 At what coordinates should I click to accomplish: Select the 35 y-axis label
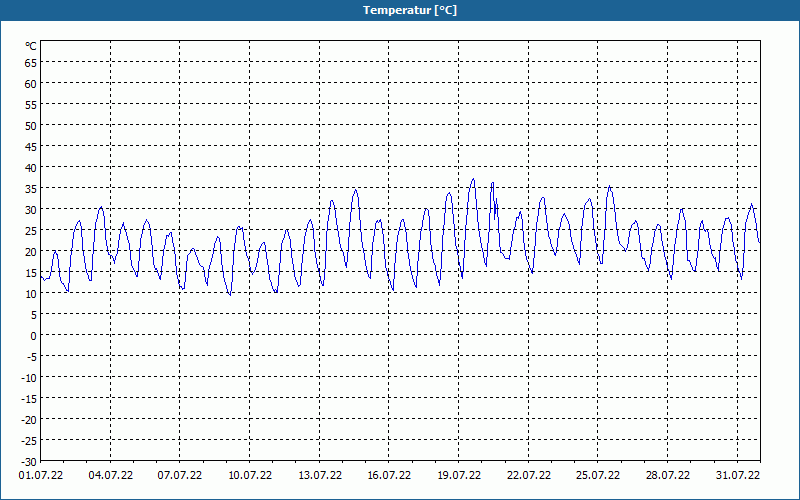[31, 189]
